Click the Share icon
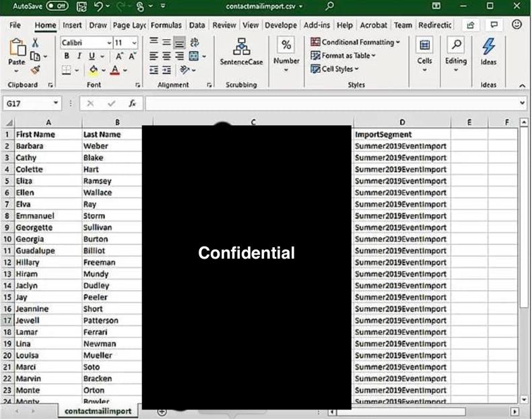Viewport: 532px width, 419px height. click(x=471, y=25)
